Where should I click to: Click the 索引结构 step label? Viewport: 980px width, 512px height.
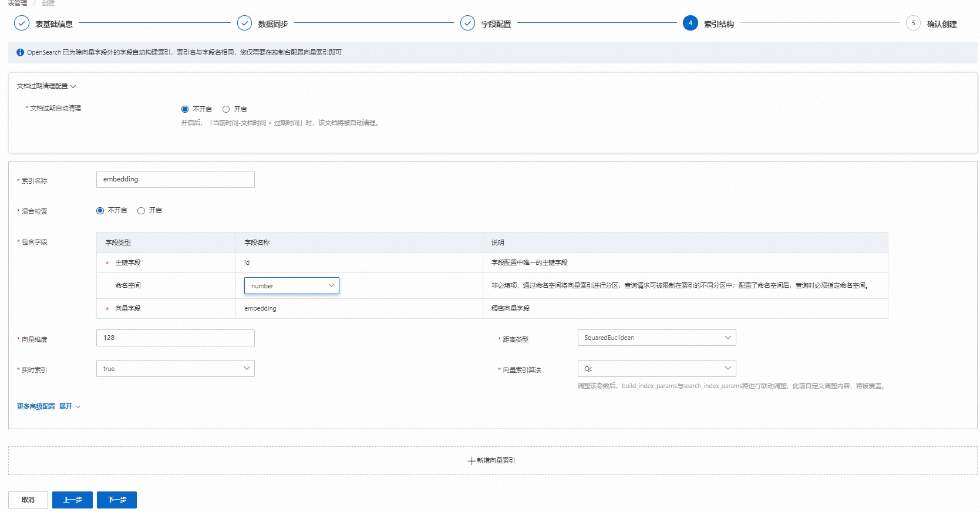[719, 24]
